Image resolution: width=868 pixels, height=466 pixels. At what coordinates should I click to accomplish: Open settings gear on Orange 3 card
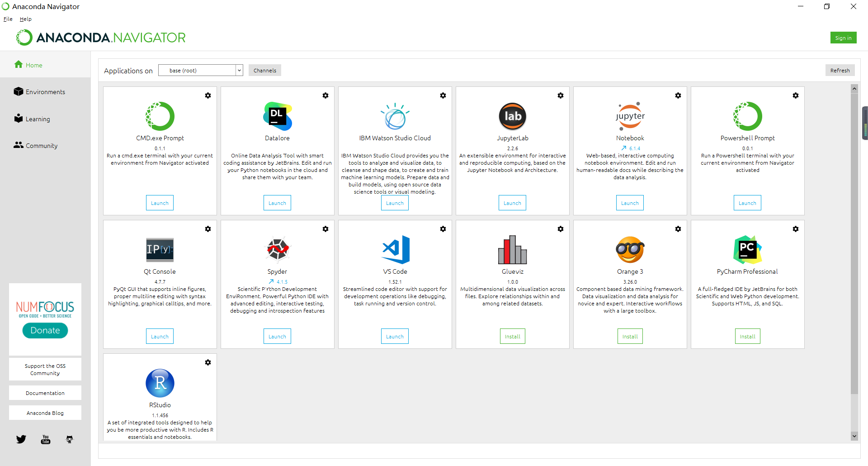678,229
